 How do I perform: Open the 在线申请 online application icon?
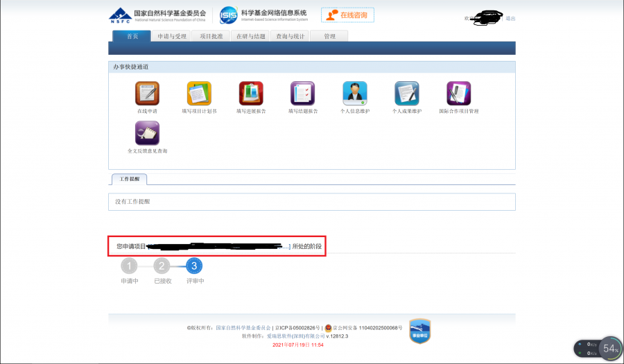[x=147, y=93]
